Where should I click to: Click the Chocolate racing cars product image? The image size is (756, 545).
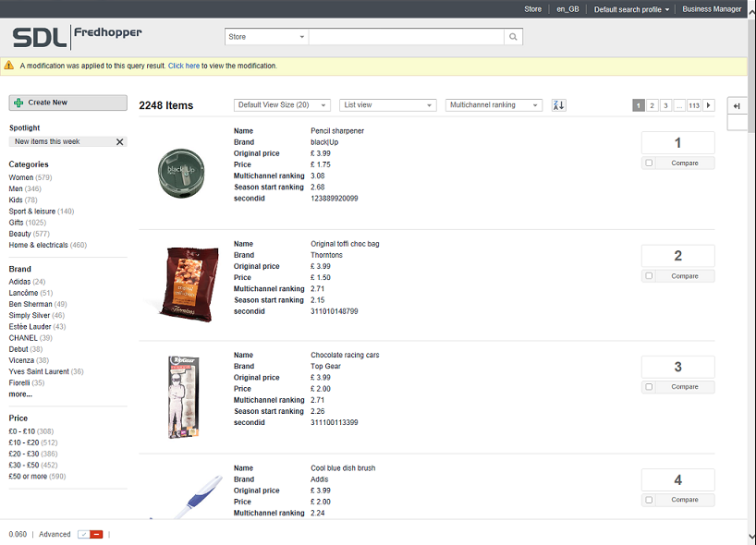click(184, 397)
